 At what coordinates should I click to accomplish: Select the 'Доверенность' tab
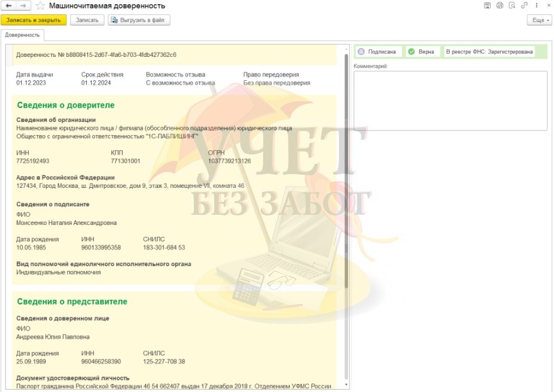(x=22, y=35)
